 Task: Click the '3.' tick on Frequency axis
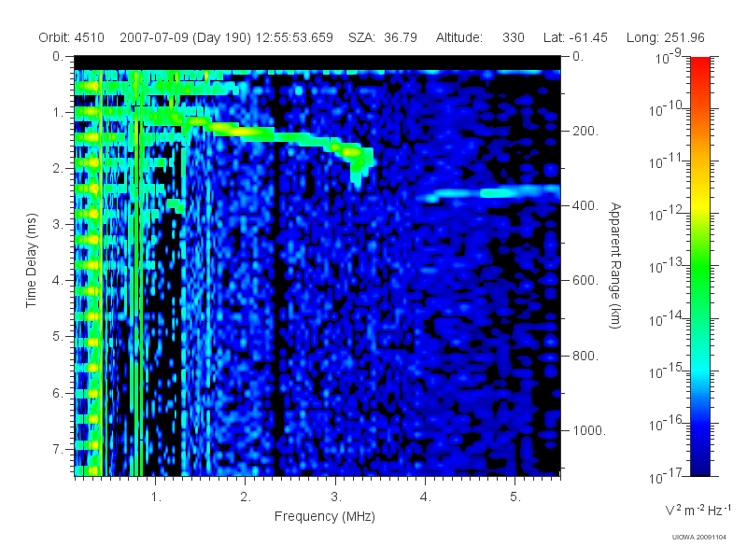[336, 497]
